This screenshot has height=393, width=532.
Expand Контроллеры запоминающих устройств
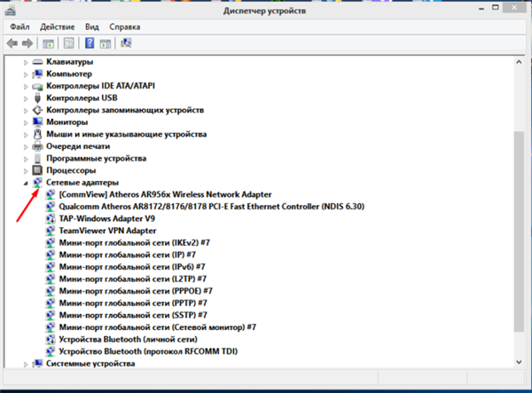26,111
